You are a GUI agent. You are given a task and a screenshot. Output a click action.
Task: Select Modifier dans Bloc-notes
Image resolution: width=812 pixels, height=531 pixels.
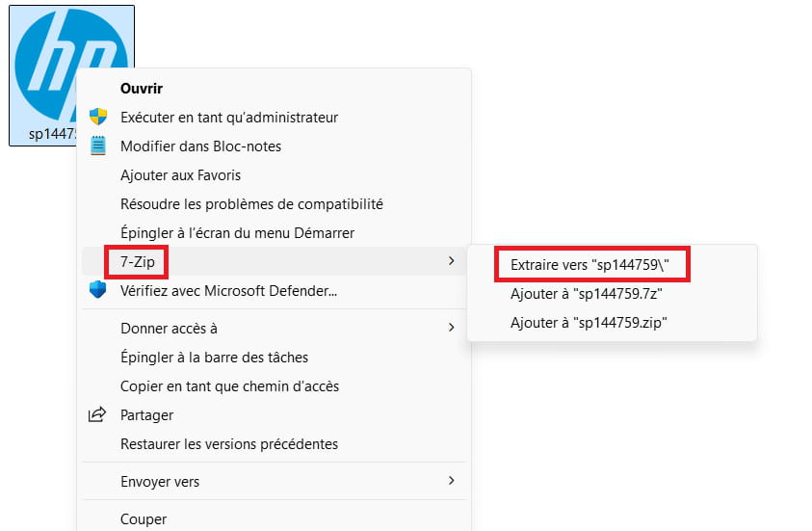[200, 146]
